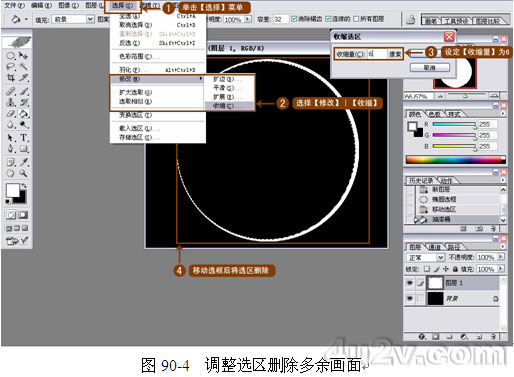The width and height of the screenshot is (514, 377).
Task: Click the rainbow color spectrum bar
Action: coord(455,160)
